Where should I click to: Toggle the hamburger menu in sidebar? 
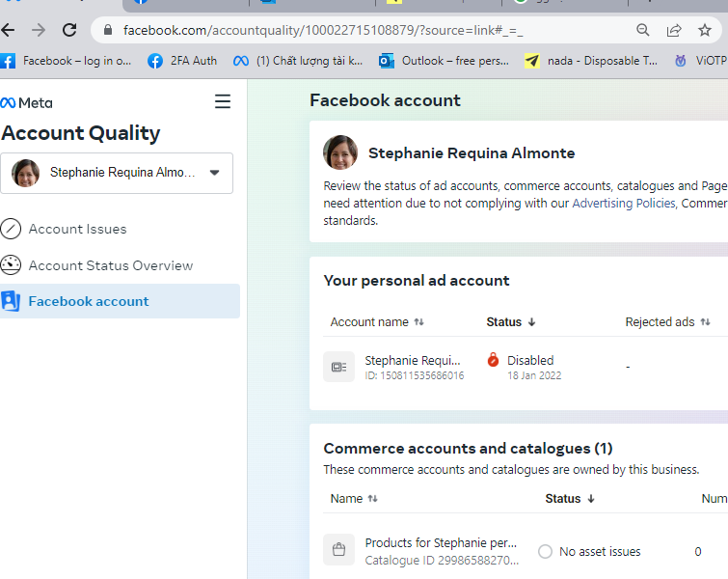click(223, 101)
